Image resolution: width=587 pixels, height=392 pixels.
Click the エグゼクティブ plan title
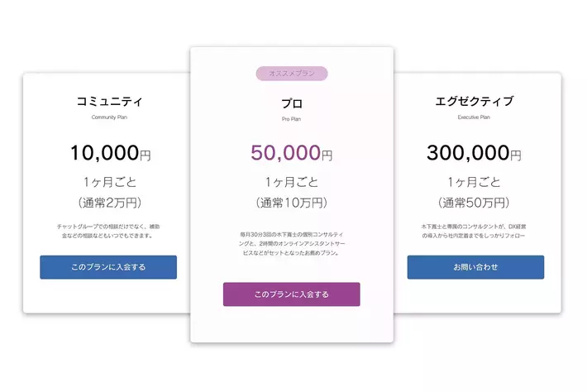[x=474, y=102]
